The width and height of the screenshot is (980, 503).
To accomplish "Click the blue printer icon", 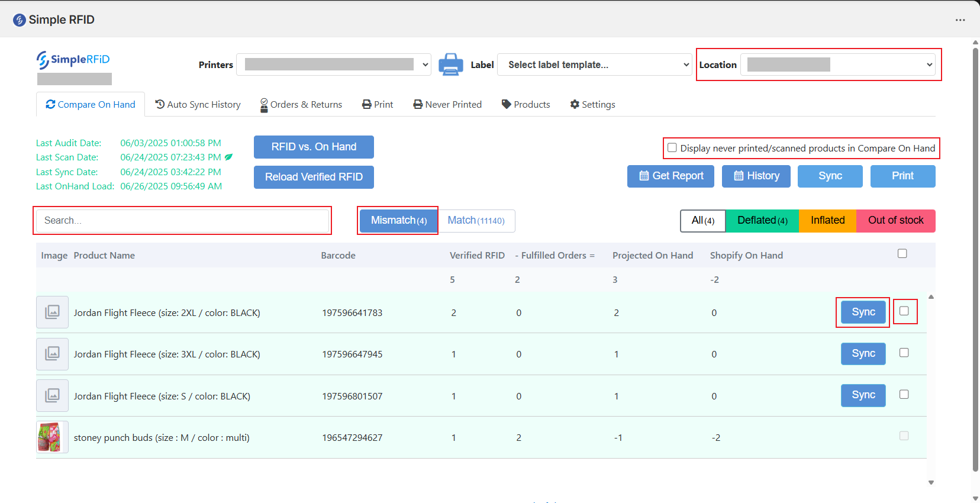I will pyautogui.click(x=451, y=65).
